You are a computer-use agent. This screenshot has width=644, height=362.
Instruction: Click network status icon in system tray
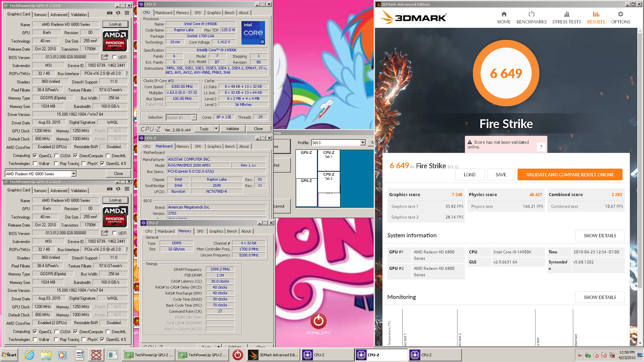(612, 355)
